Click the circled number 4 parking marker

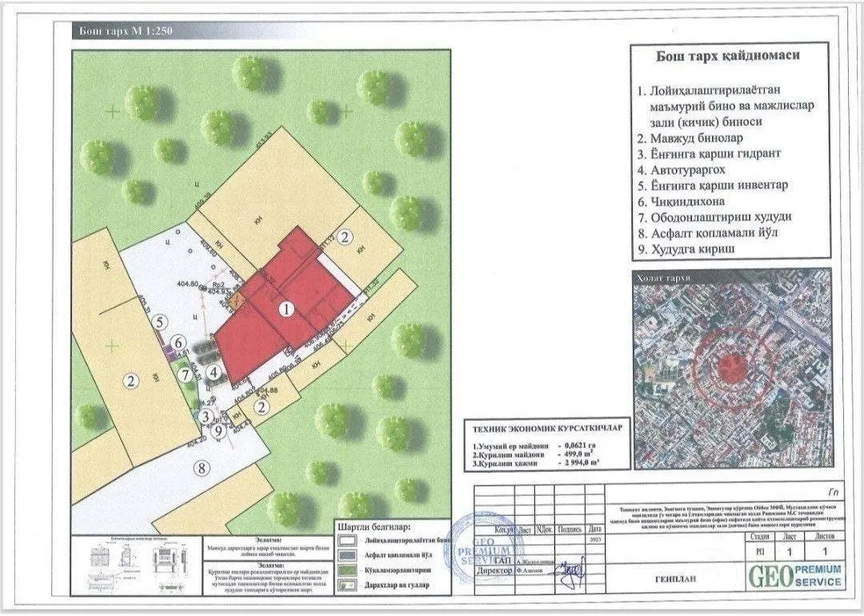(x=214, y=372)
